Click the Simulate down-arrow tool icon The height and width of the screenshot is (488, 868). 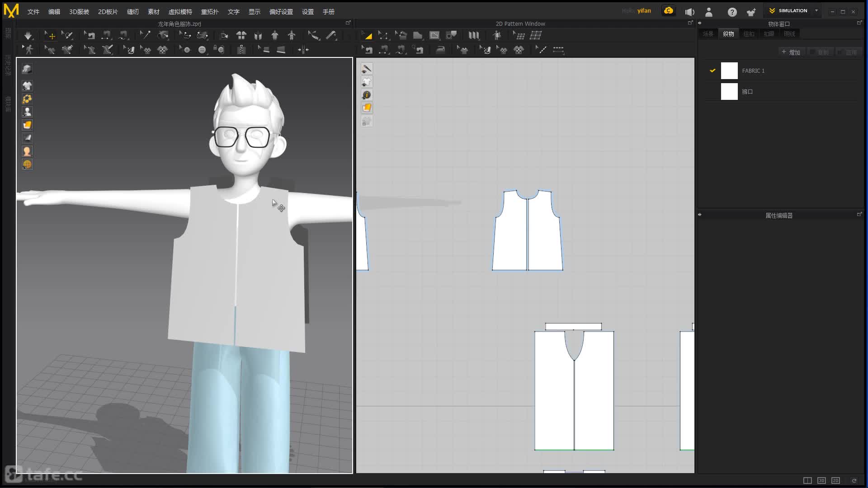pyautogui.click(x=28, y=35)
